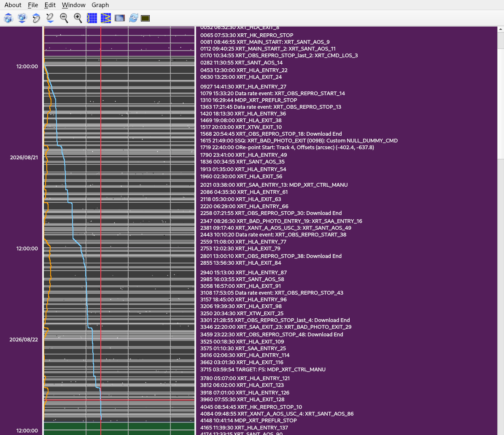This screenshot has width=504, height=435.
Task: Open the film strip movie icon
Action: click(120, 18)
